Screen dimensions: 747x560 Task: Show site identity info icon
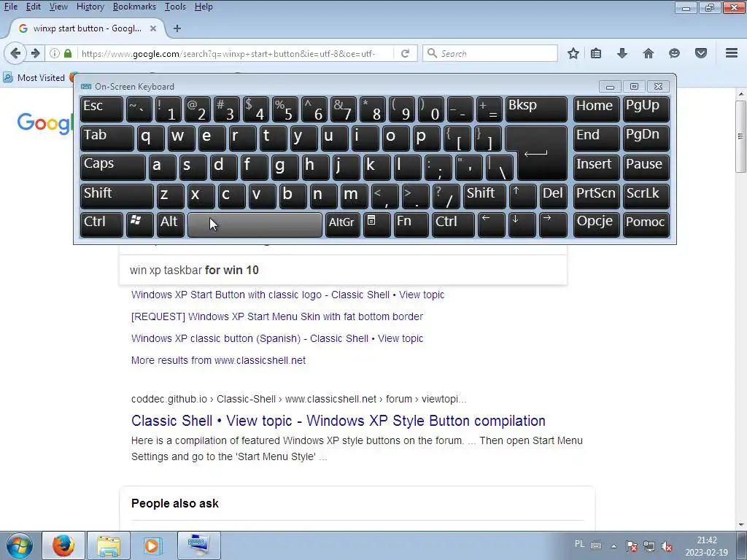tap(55, 53)
